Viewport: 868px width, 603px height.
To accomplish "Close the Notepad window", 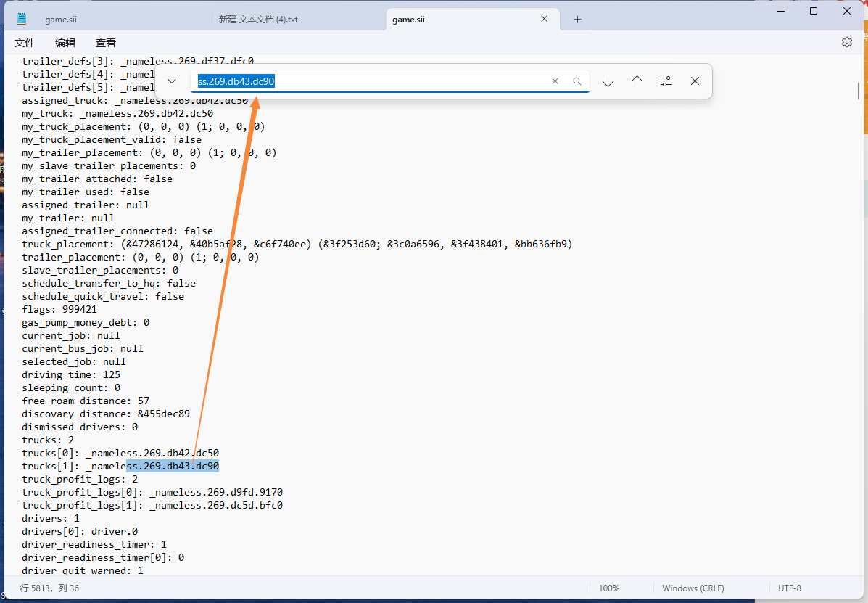I will 847,11.
